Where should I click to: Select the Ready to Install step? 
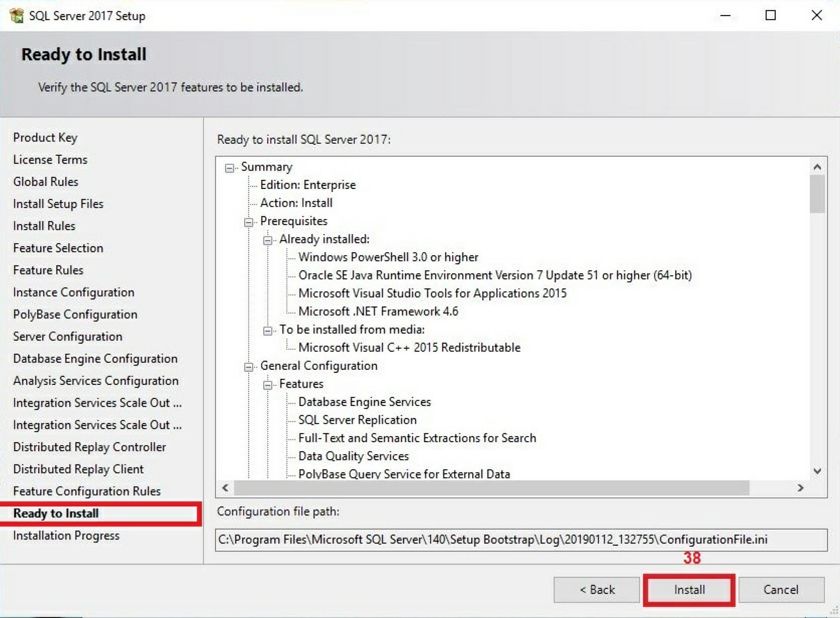56,513
